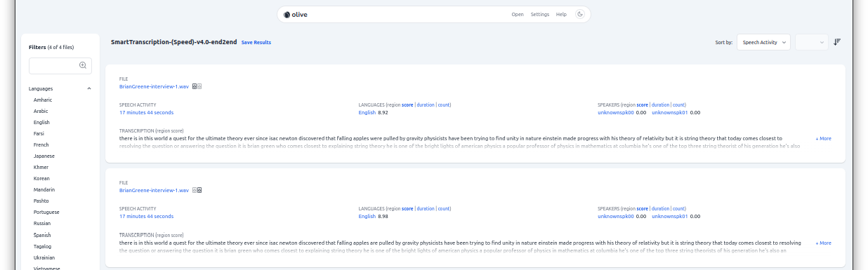Click the olive logo icon

pos(287,14)
